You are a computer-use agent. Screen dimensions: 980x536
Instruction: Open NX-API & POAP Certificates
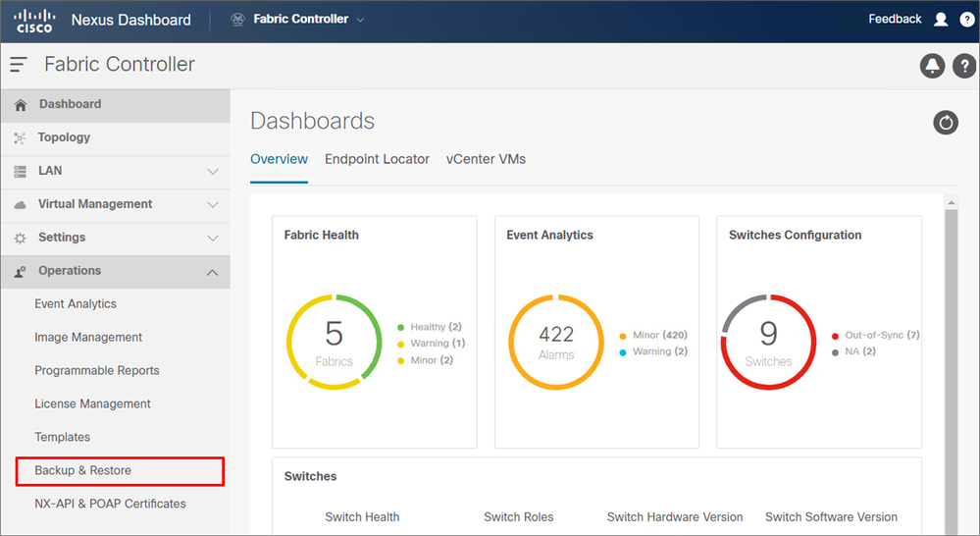[x=110, y=504]
